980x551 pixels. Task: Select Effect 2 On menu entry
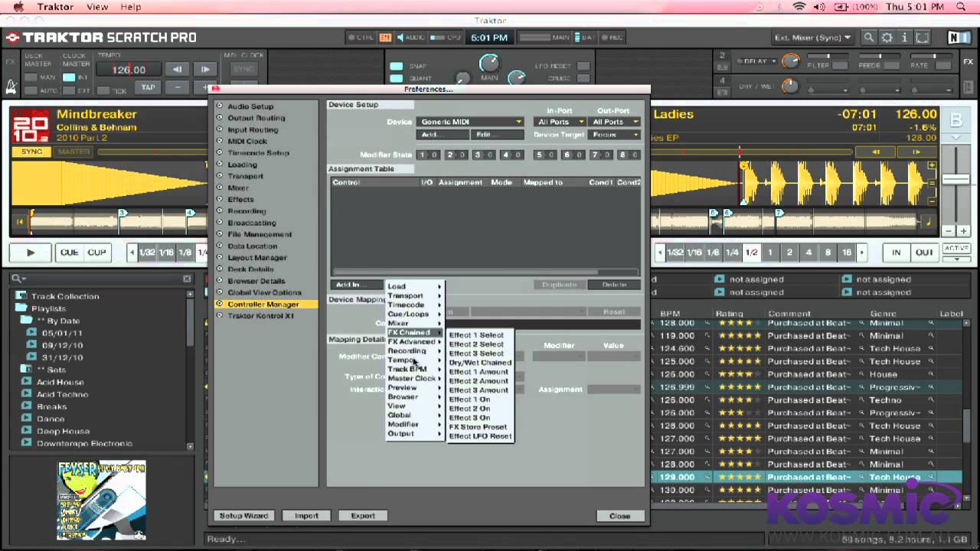point(480,409)
